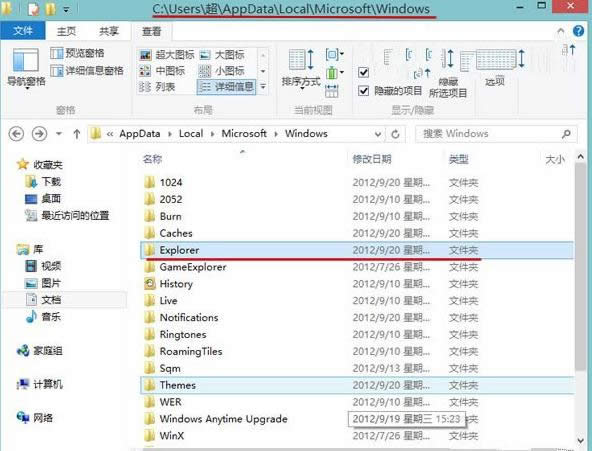
Task: Click the vertical scrollbar down arrow
Action: (x=581, y=440)
